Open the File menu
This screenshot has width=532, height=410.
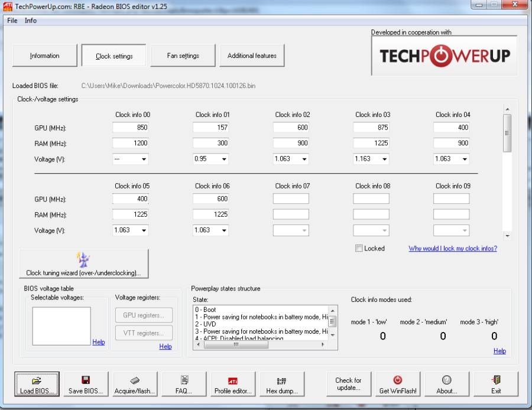pos(12,21)
